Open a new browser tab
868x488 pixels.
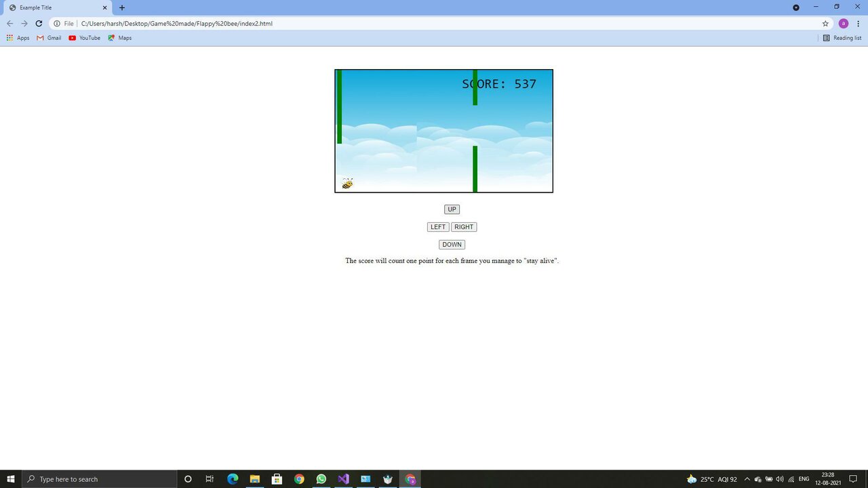click(122, 7)
